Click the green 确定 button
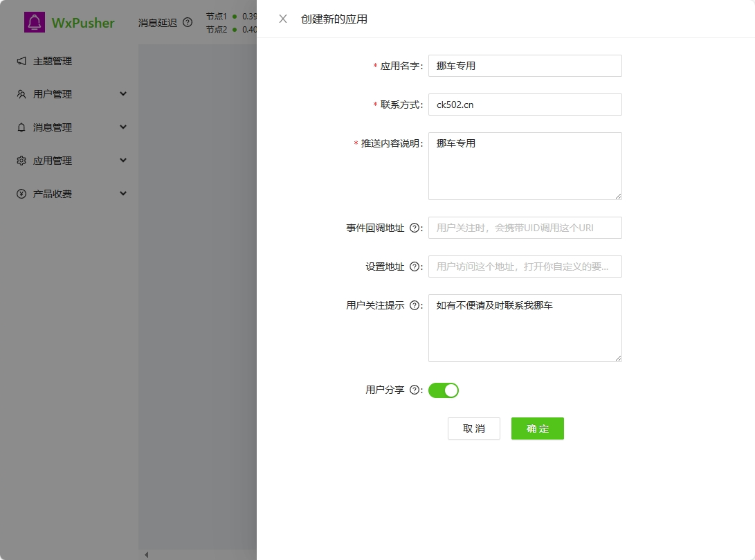 tap(538, 428)
